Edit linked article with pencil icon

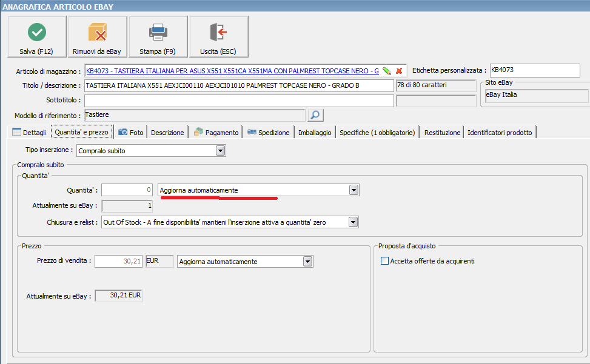386,71
